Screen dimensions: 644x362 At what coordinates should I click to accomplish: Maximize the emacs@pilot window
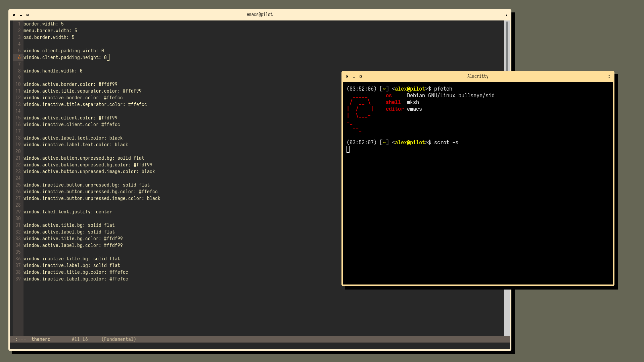pyautogui.click(x=28, y=15)
